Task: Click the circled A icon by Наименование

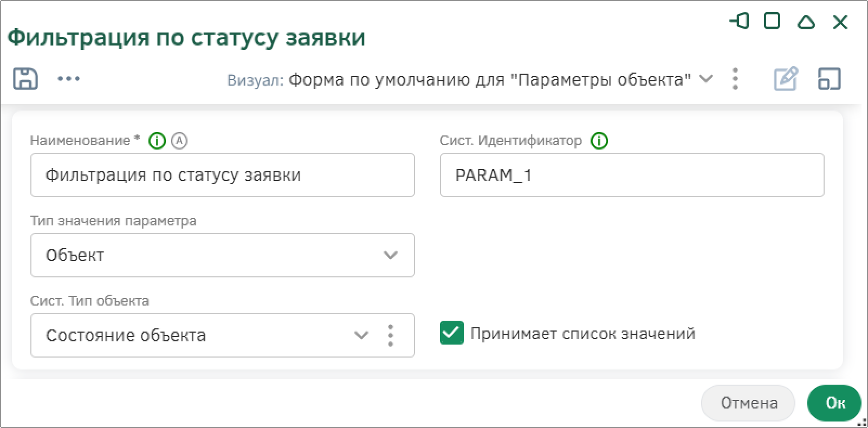Action: 179,141
